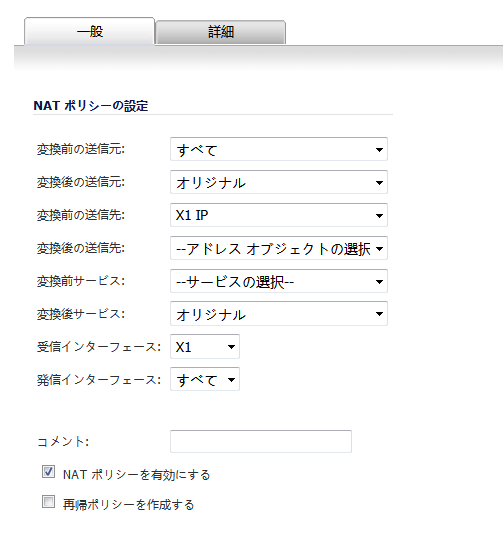
Task: Click the arrow of 発信インターフェース combo box
Action: point(231,379)
